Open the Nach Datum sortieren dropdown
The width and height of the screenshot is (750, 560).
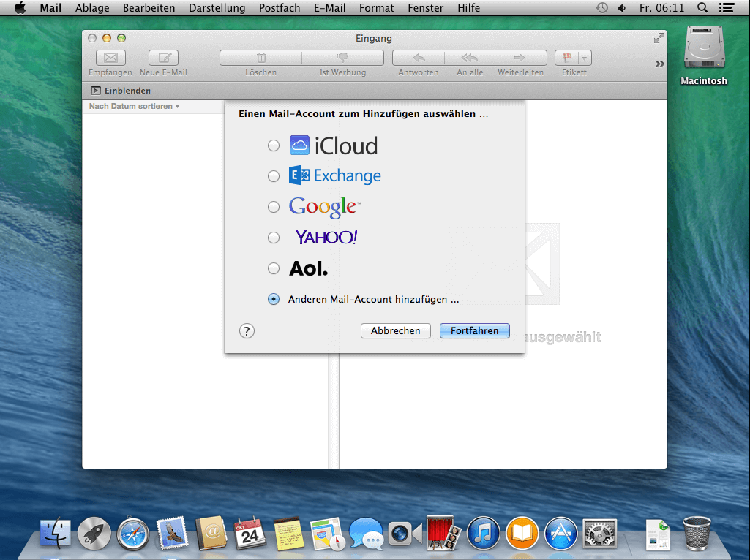pos(135,106)
